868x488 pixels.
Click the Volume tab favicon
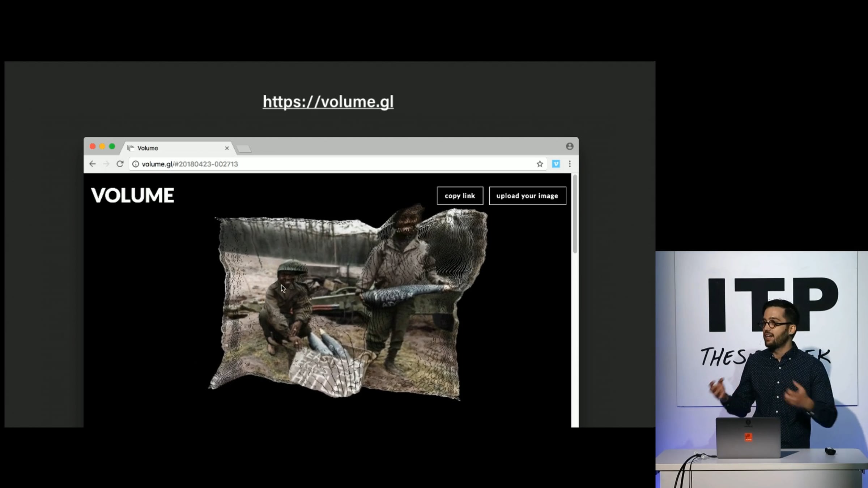pos(131,148)
